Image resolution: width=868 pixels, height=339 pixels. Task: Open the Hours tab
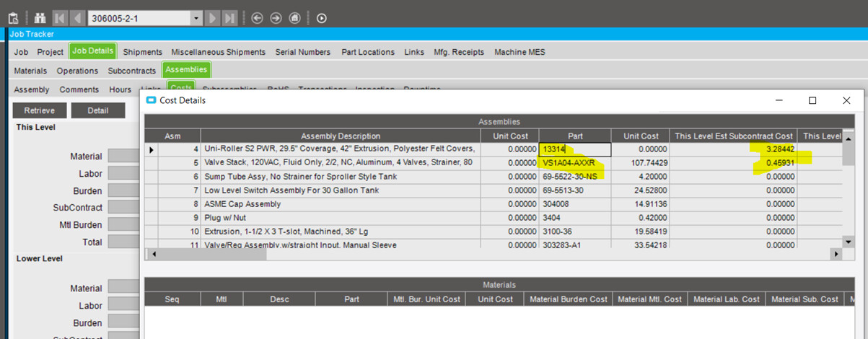[x=120, y=89]
